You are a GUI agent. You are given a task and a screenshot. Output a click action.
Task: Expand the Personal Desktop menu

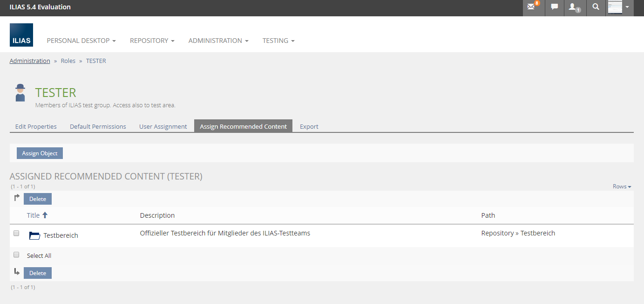(81, 41)
